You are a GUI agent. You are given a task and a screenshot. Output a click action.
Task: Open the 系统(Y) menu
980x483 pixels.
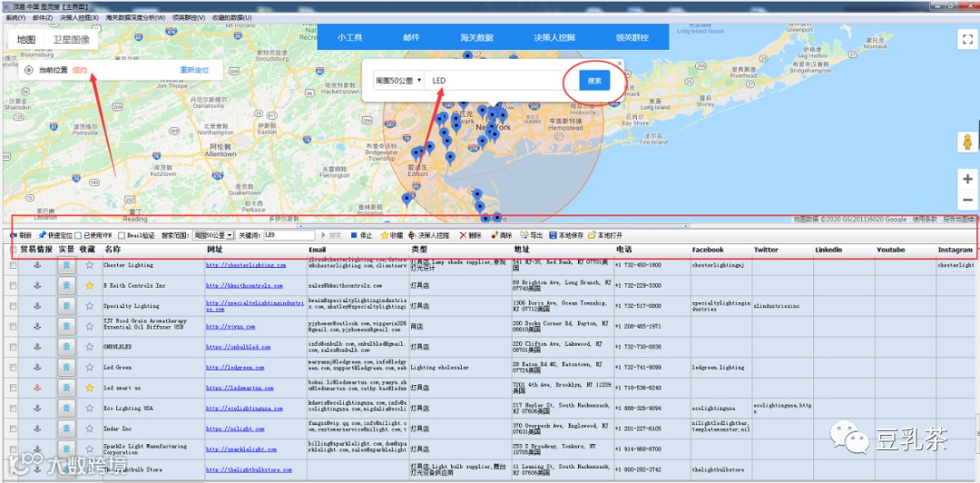coord(15,17)
